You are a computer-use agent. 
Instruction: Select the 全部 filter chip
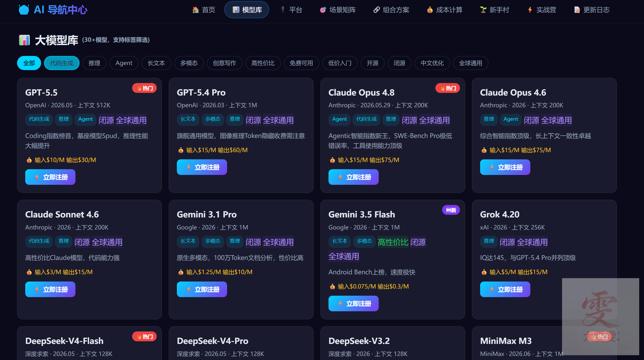click(29, 63)
